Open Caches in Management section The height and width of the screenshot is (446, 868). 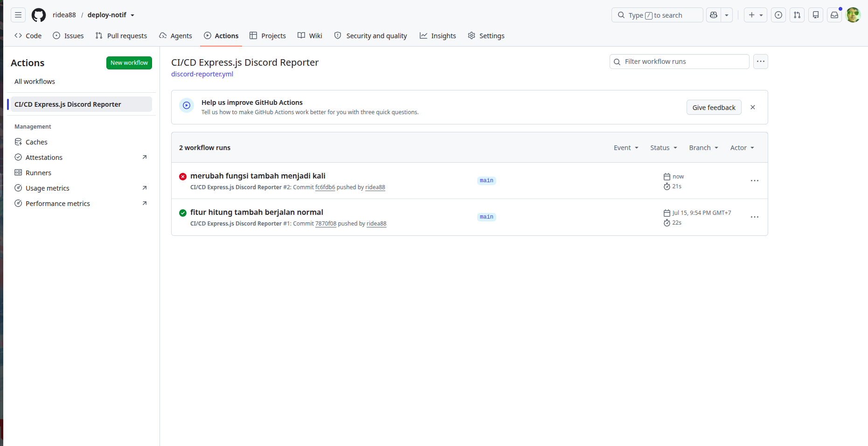point(81,142)
